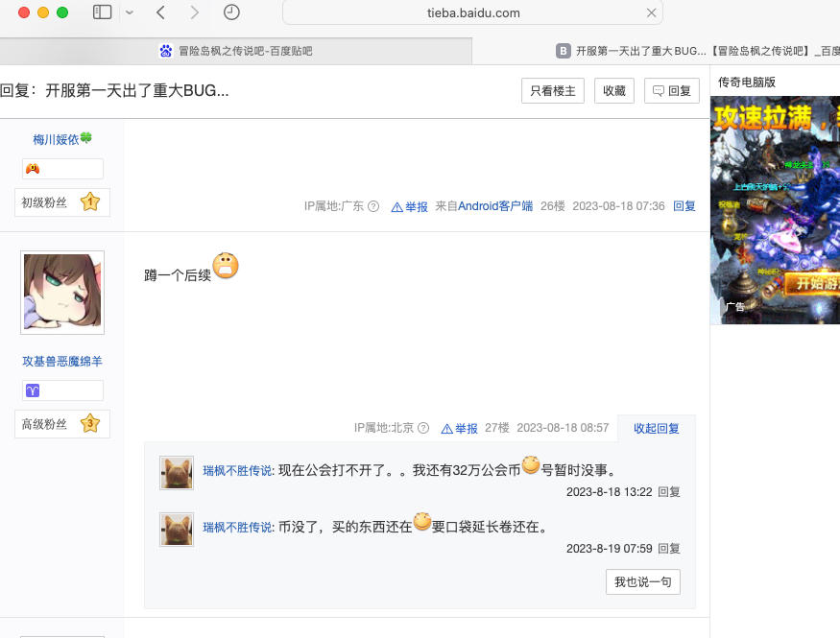Click the 回复 button with speech bubble
The width and height of the screenshot is (840, 638).
[x=671, y=91]
